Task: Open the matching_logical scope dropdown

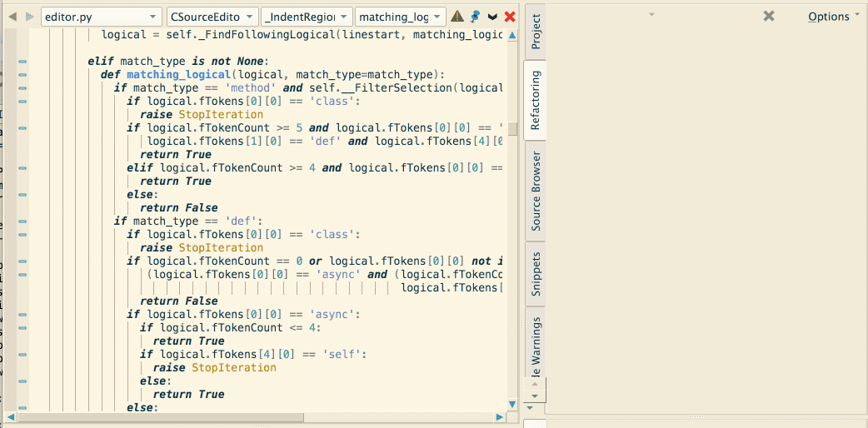Action: [x=400, y=17]
